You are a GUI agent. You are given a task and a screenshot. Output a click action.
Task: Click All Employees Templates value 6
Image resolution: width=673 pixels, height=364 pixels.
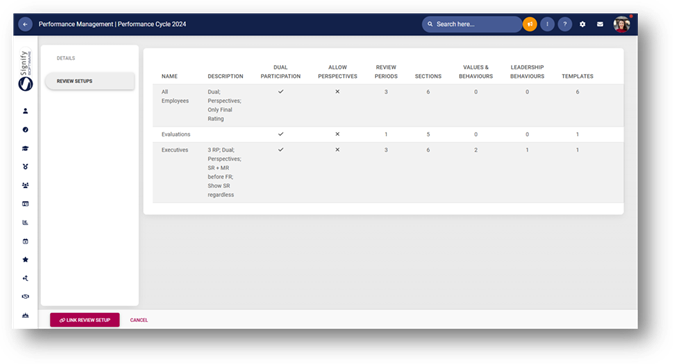tap(577, 92)
